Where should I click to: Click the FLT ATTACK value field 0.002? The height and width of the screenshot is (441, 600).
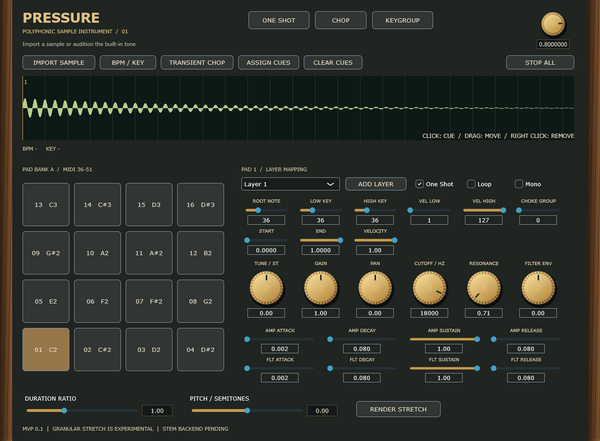[x=280, y=378]
